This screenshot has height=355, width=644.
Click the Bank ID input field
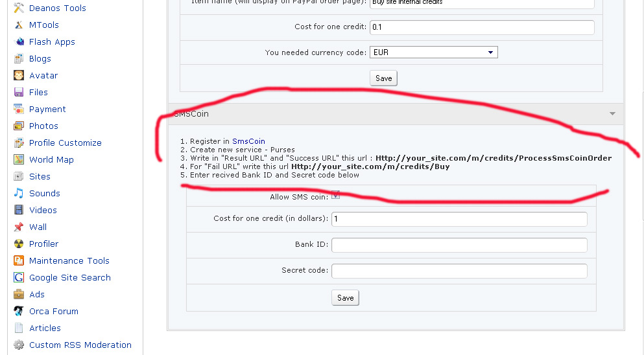[459, 246]
